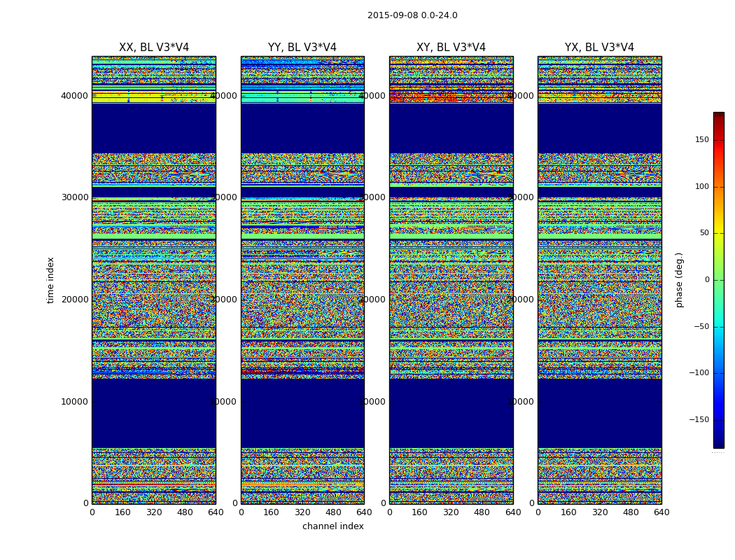Viewport: 735px width, 560px height.
Task: Click the "320" x-tick under XX panel
Action: click(154, 512)
